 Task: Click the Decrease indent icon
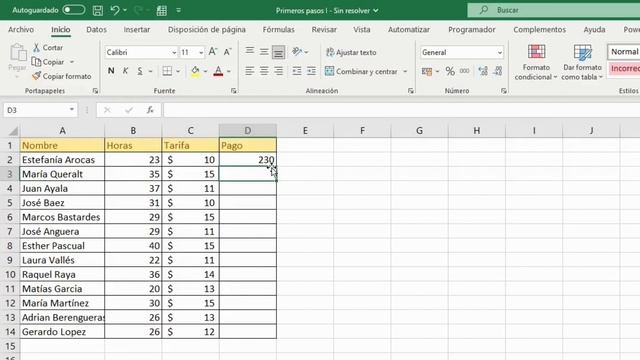(x=297, y=71)
